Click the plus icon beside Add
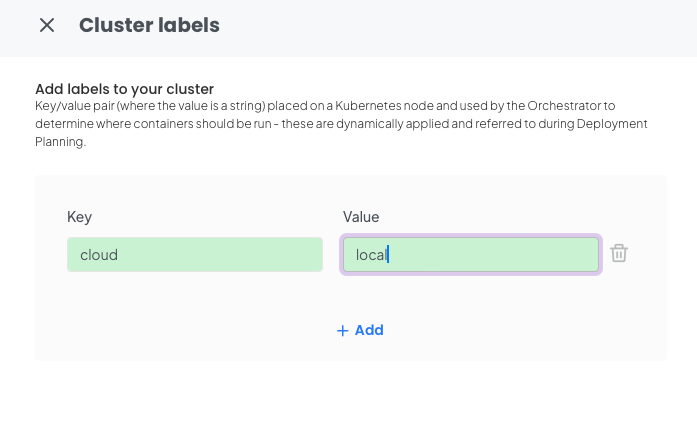 click(x=342, y=331)
